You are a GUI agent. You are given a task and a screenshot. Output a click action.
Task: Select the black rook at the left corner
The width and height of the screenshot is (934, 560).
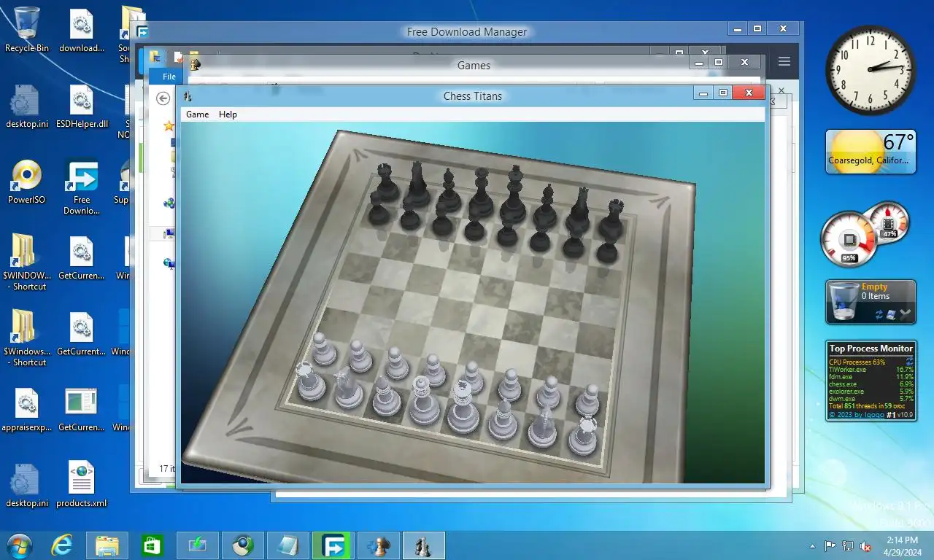tap(386, 182)
